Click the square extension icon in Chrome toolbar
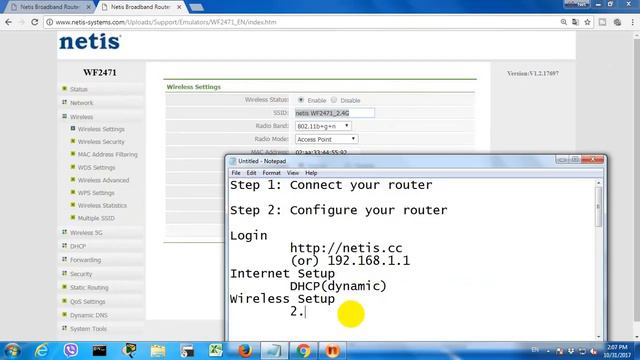Screen dimensions: 640x360 point(602,22)
